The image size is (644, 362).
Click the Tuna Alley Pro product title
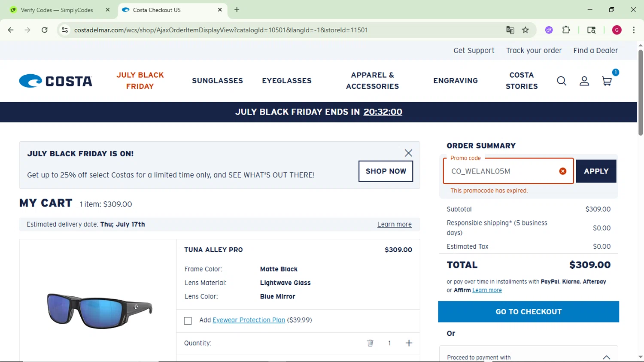pyautogui.click(x=213, y=250)
